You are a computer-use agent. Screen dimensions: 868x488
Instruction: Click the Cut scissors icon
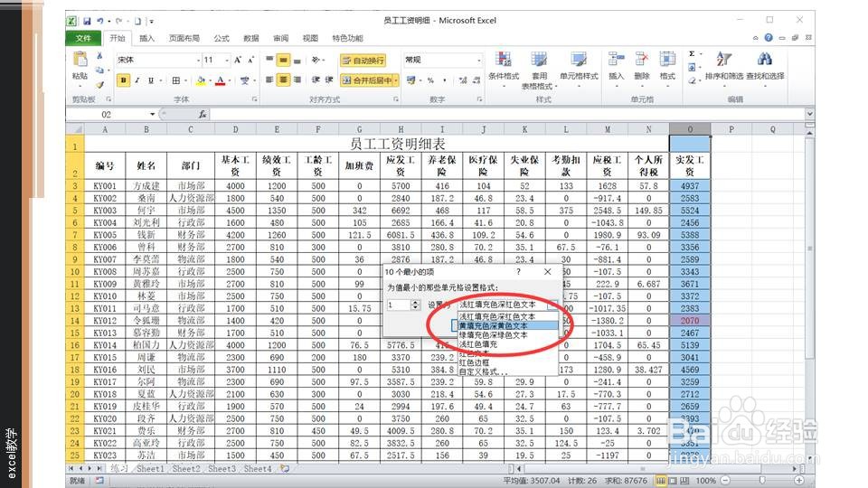tap(99, 56)
